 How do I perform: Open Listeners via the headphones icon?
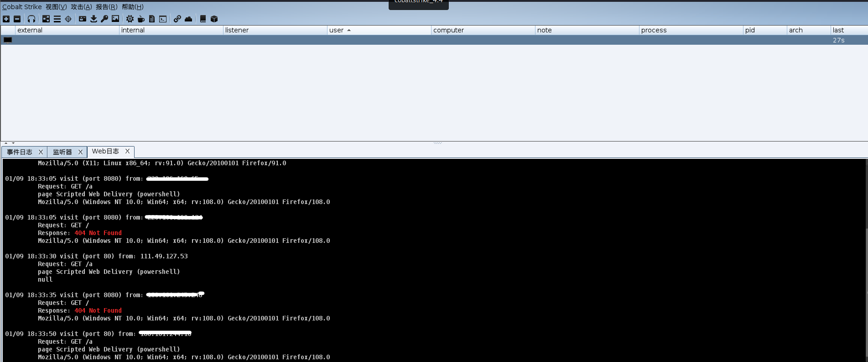pyautogui.click(x=31, y=19)
